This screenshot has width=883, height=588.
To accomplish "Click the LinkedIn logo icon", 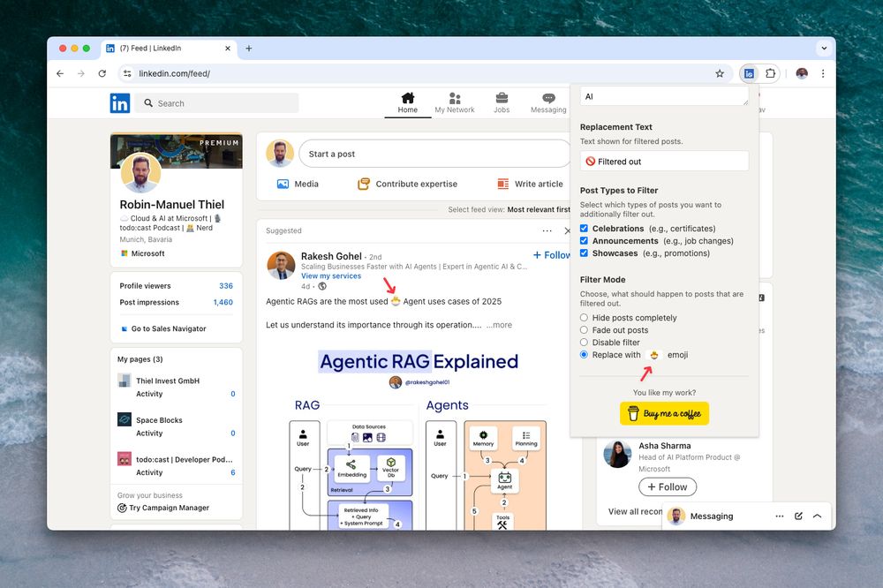I will click(120, 103).
